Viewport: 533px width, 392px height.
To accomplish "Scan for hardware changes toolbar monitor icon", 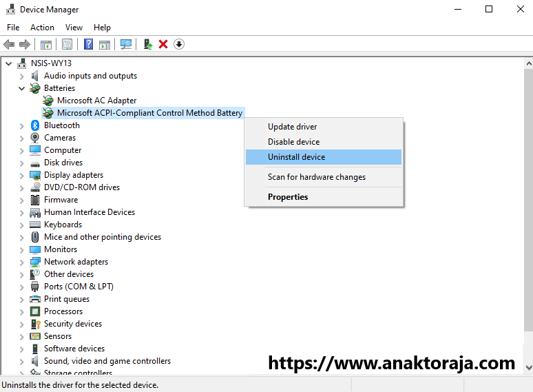I will (x=126, y=44).
